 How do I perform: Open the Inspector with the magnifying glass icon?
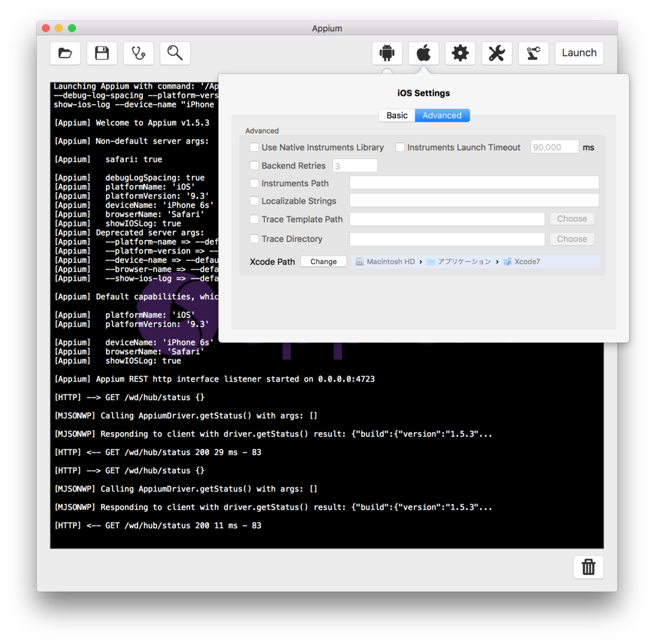(x=175, y=53)
